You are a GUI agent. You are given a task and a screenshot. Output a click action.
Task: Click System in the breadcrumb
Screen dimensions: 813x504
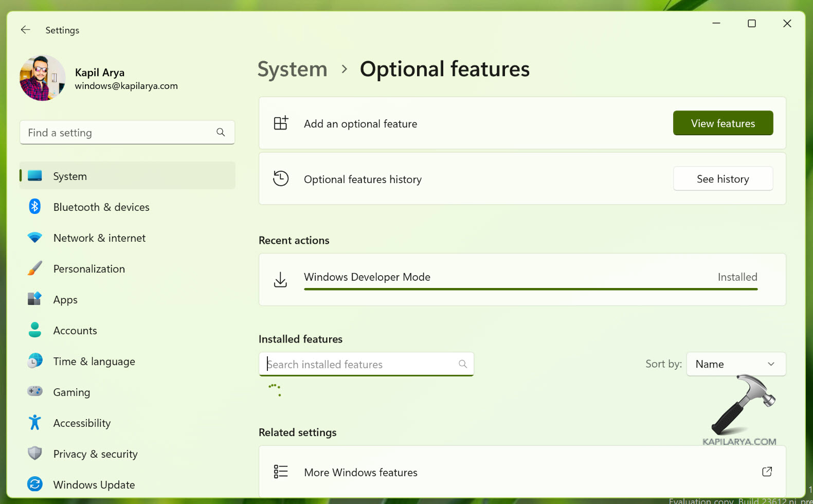pyautogui.click(x=292, y=69)
